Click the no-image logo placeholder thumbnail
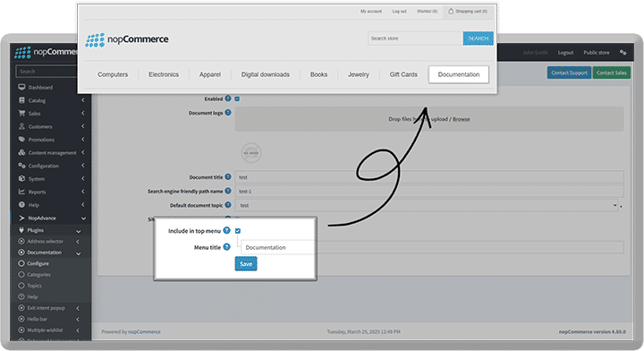The height and width of the screenshot is (351, 644). click(251, 153)
